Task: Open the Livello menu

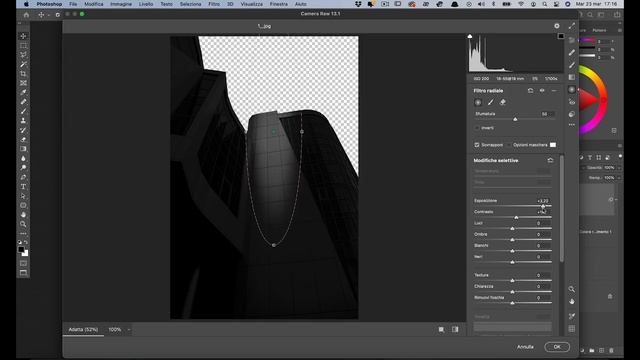Action: (x=146, y=4)
